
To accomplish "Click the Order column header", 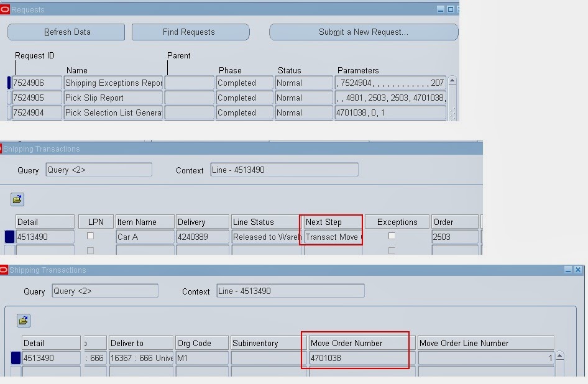I will 455,222.
